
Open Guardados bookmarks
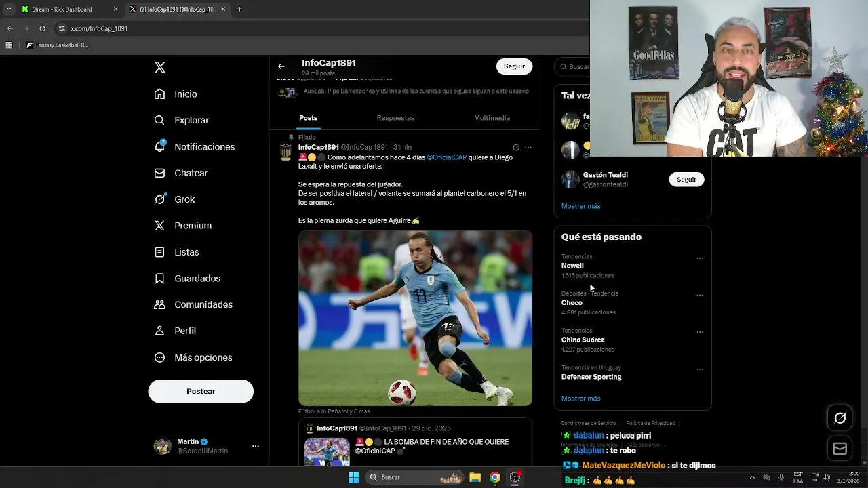187,279
